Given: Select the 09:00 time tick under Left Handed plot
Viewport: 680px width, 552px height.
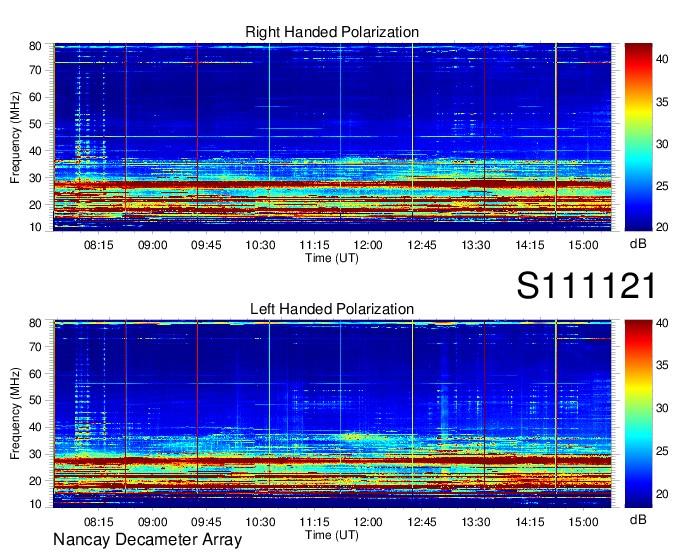Looking at the screenshot, I should [153, 522].
